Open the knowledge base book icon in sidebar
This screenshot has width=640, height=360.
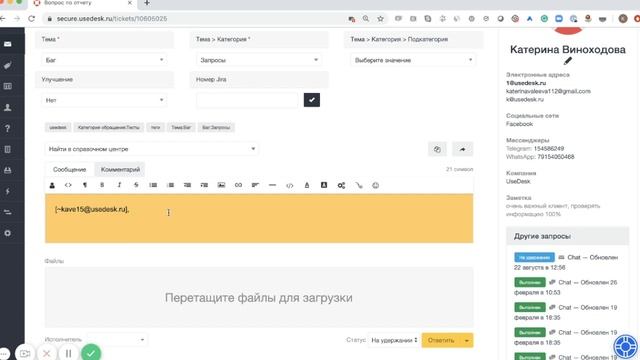[8, 149]
